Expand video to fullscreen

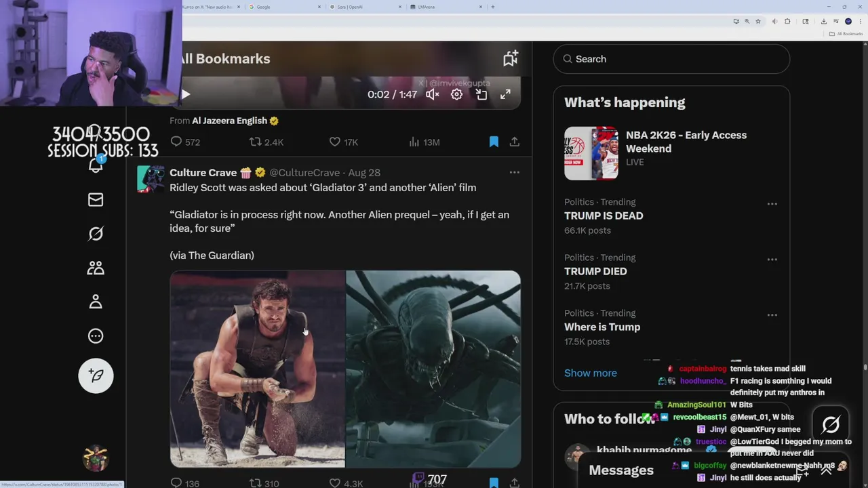505,94
